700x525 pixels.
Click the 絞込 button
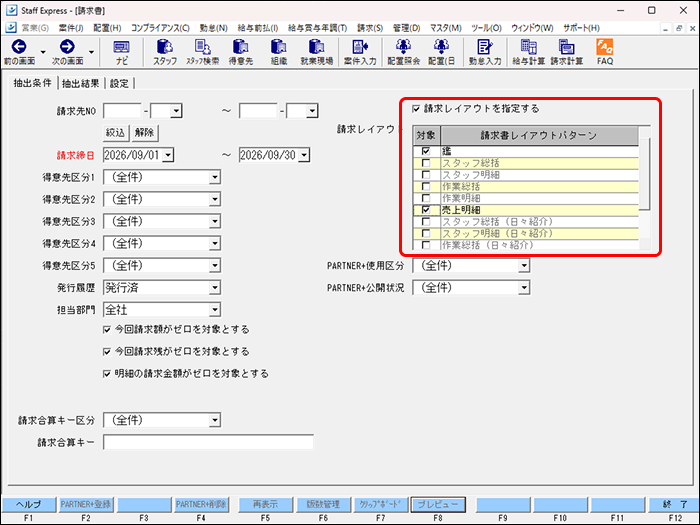(115, 133)
